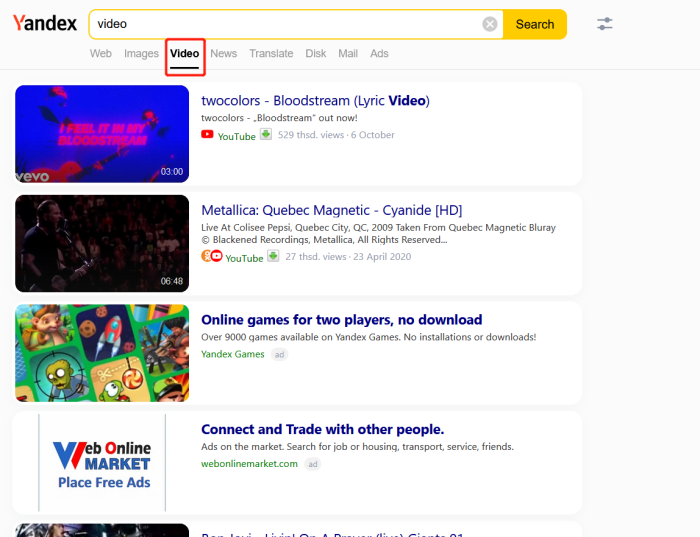Screen dimensions: 700x537
Task: Click the webonlinemarket.com link
Action: pos(249,464)
